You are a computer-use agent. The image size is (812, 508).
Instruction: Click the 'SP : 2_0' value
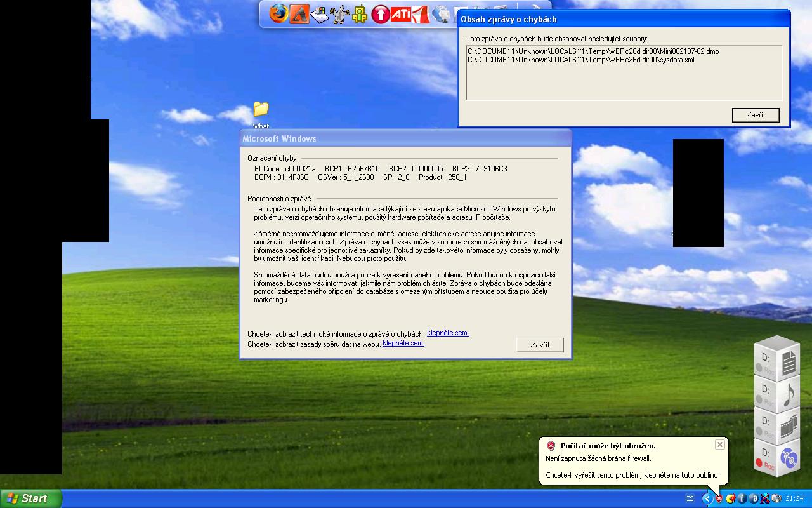point(396,177)
